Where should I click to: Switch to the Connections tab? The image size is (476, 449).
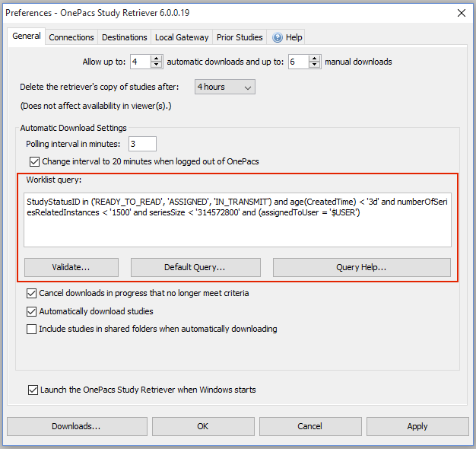pyautogui.click(x=71, y=37)
